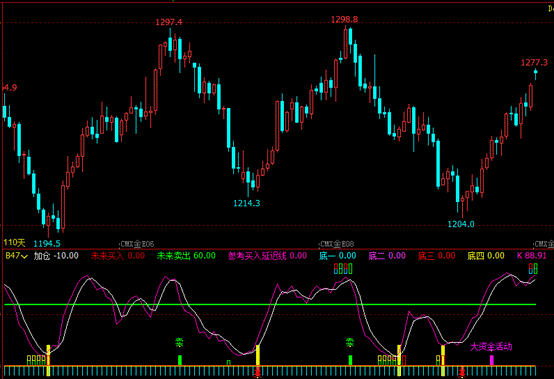Click the 1297.4 high price label
This screenshot has width=554, height=379.
tap(169, 22)
